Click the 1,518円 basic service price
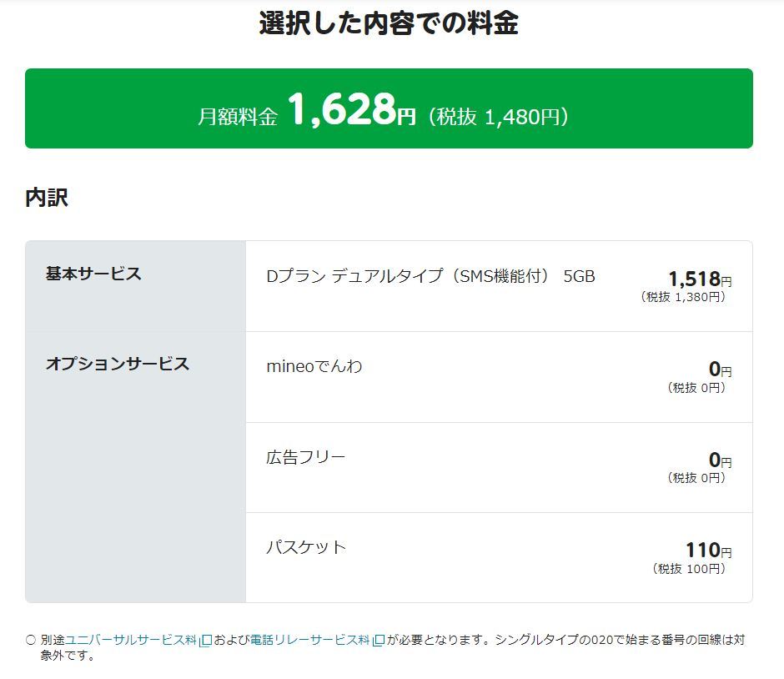This screenshot has height=679, width=784. [x=699, y=279]
